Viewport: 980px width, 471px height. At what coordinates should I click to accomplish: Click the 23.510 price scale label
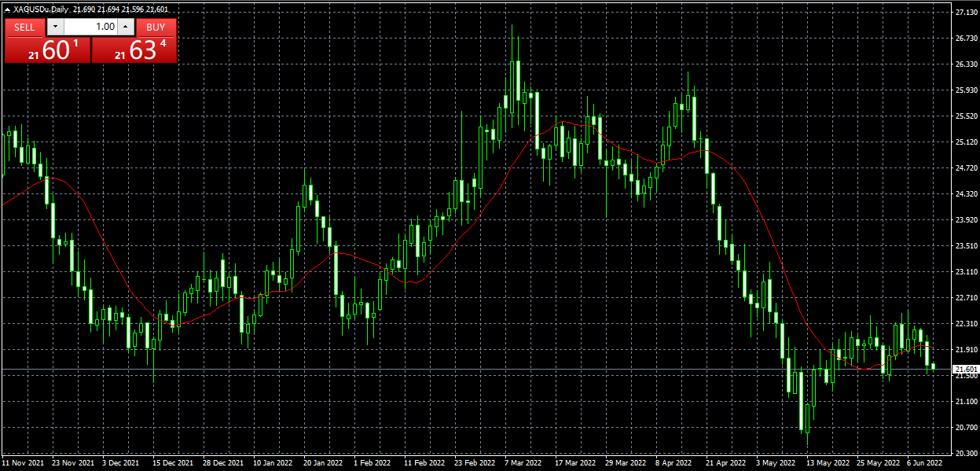click(x=966, y=246)
